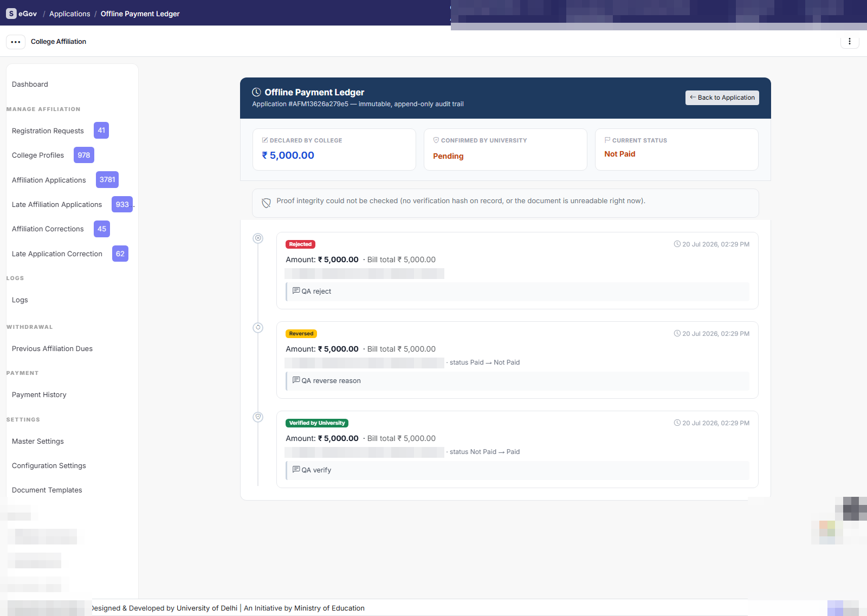Click the QA reverse reason remark

(517, 381)
